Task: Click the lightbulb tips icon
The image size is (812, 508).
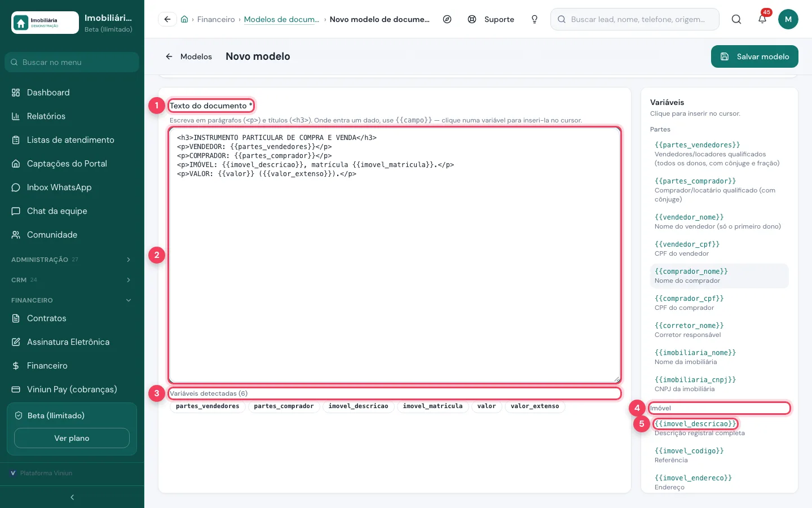Action: pos(535,19)
